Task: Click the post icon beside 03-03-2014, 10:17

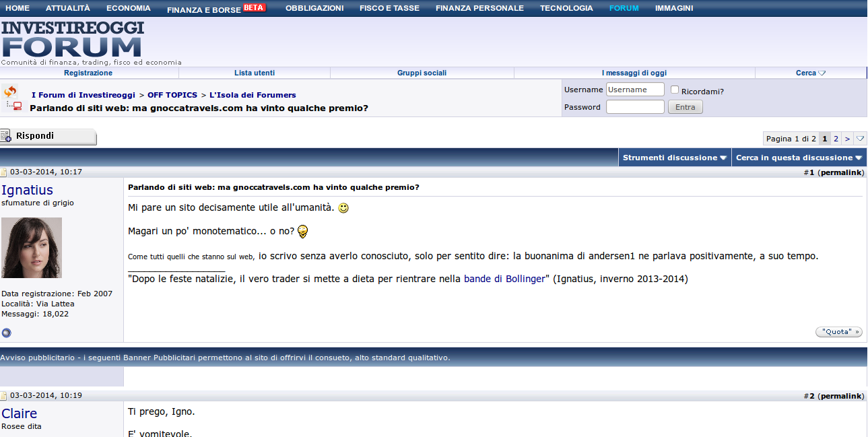Action: (4, 172)
